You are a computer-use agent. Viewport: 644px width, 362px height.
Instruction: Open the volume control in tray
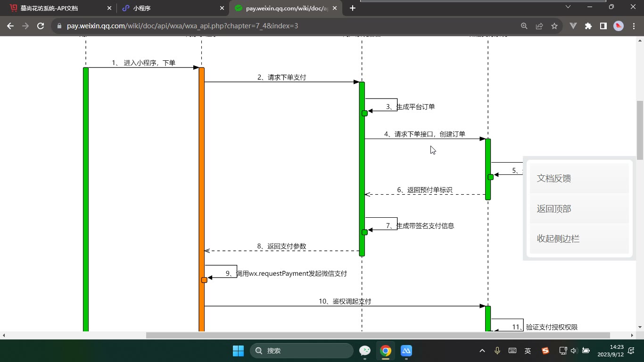(x=574, y=351)
